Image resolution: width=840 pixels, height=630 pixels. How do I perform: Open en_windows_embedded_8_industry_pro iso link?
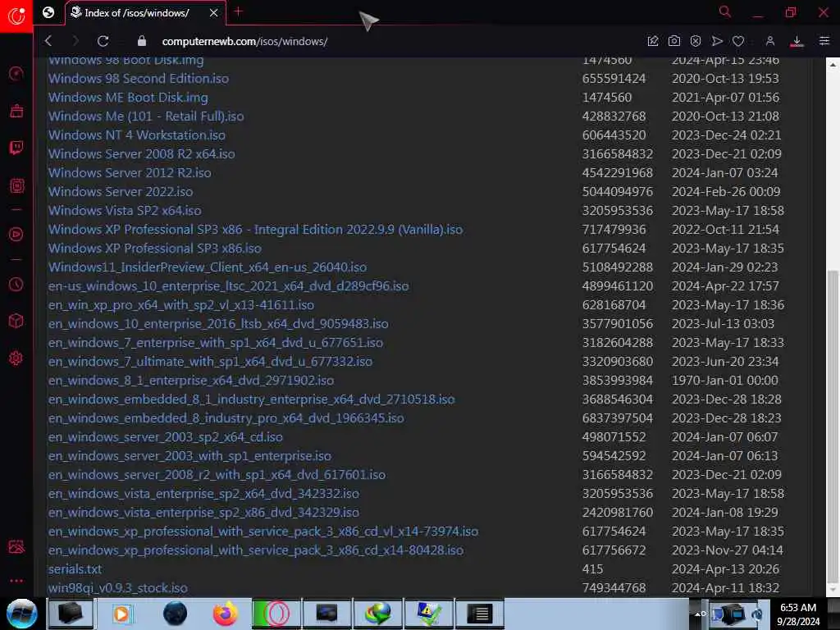(x=226, y=418)
